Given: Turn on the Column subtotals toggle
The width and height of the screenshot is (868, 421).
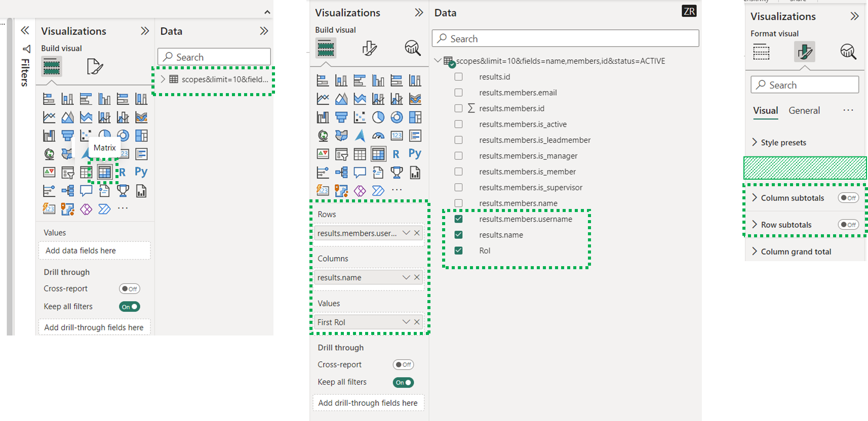Looking at the screenshot, I should click(x=848, y=198).
